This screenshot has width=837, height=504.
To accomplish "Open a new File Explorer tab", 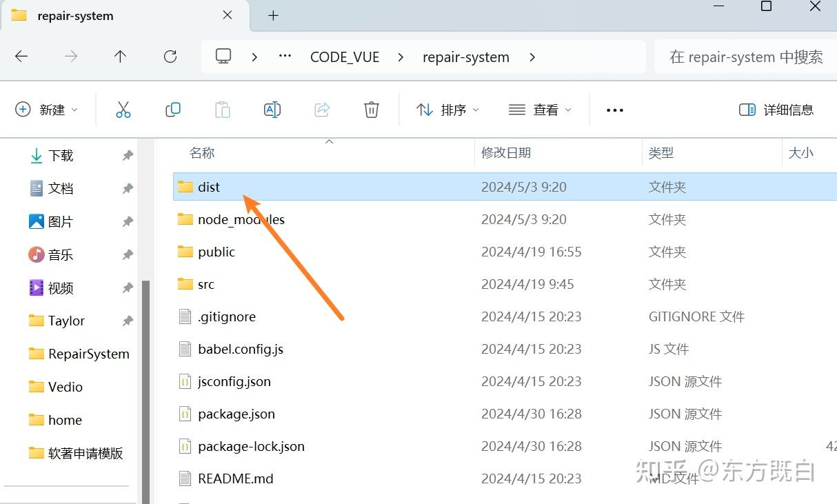I will (272, 15).
